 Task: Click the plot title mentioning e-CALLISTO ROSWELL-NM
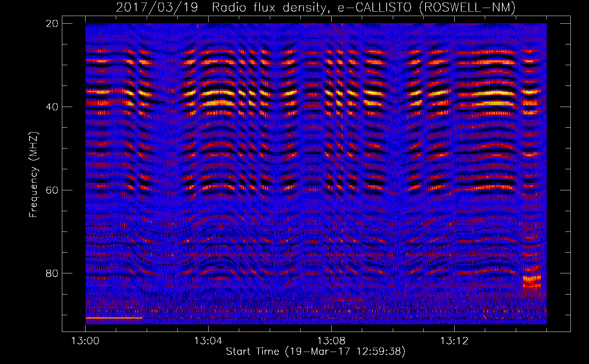pyautogui.click(x=316, y=7)
